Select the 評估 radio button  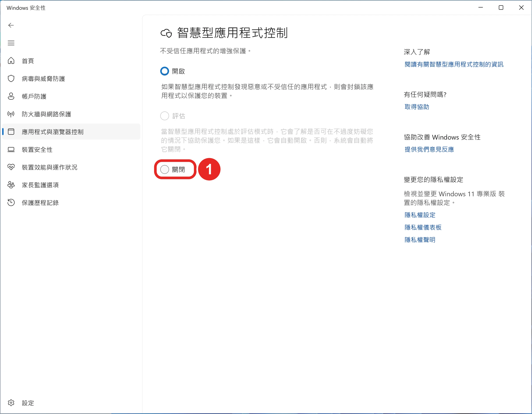165,116
